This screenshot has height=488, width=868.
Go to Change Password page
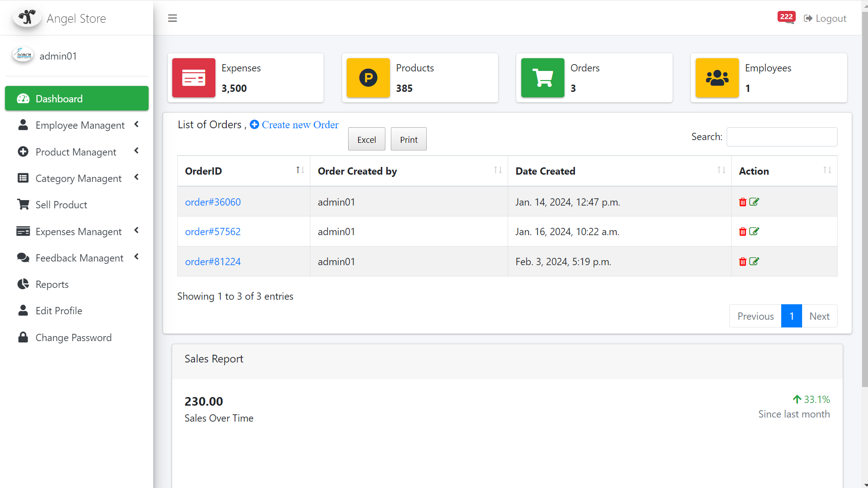pyautogui.click(x=77, y=337)
